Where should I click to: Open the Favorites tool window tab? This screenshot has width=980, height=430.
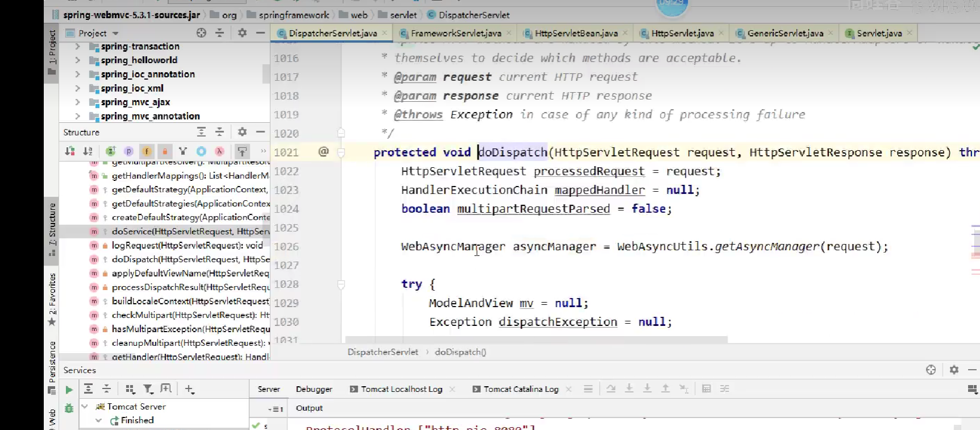[x=52, y=299]
